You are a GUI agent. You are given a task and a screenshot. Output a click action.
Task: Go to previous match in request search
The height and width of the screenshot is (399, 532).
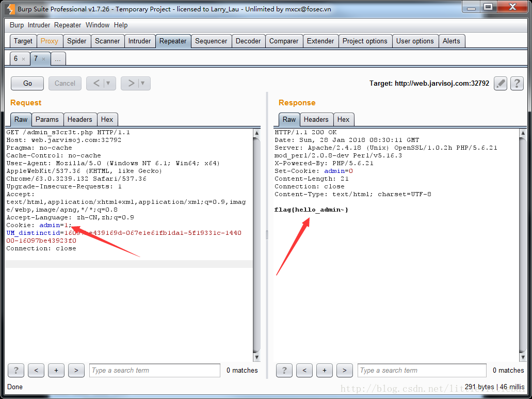pos(36,370)
